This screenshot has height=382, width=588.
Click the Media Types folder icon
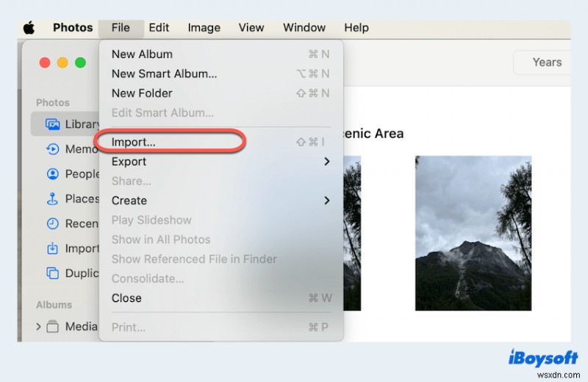point(52,326)
